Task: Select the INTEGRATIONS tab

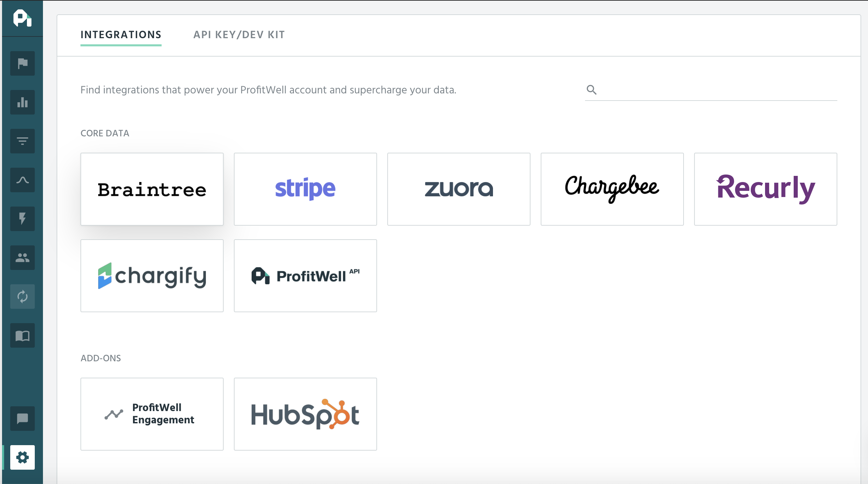Action: (x=121, y=35)
